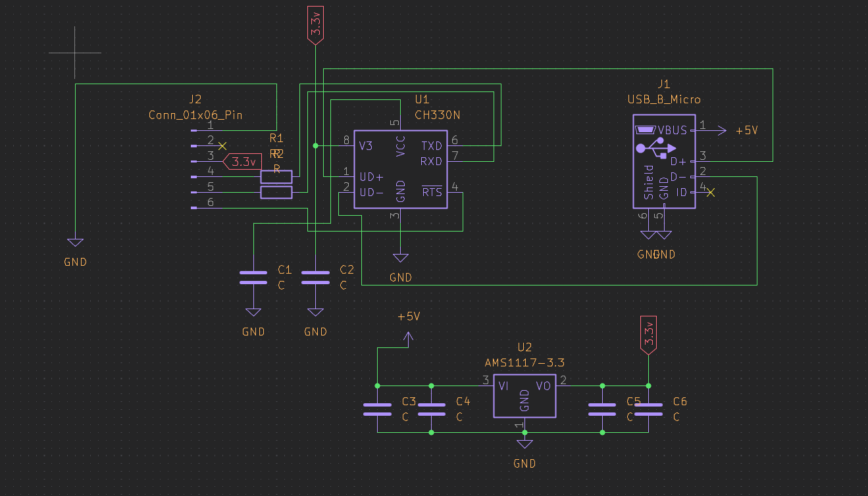This screenshot has width=868, height=496.
Task: Click the GND symbol under the AMS1117 regulator
Action: tap(524, 444)
